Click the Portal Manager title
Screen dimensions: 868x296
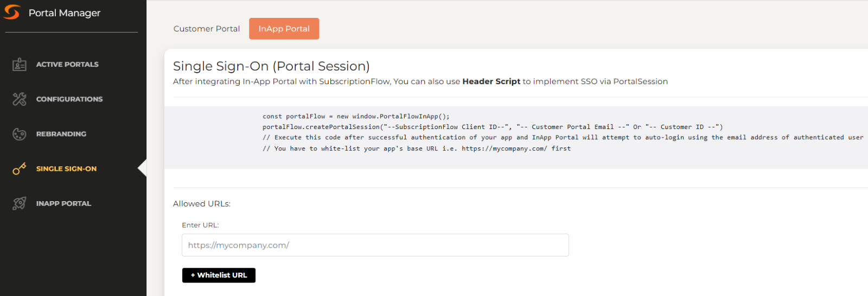click(x=65, y=13)
